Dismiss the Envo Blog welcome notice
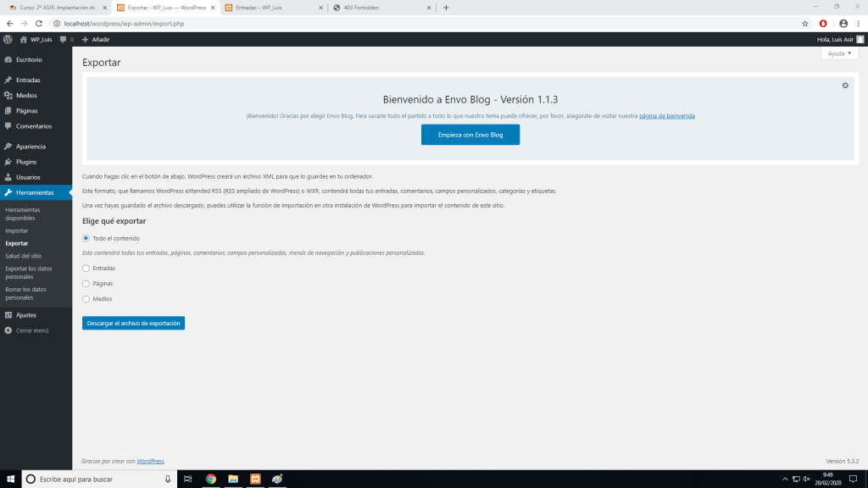The image size is (868, 488). (x=845, y=86)
